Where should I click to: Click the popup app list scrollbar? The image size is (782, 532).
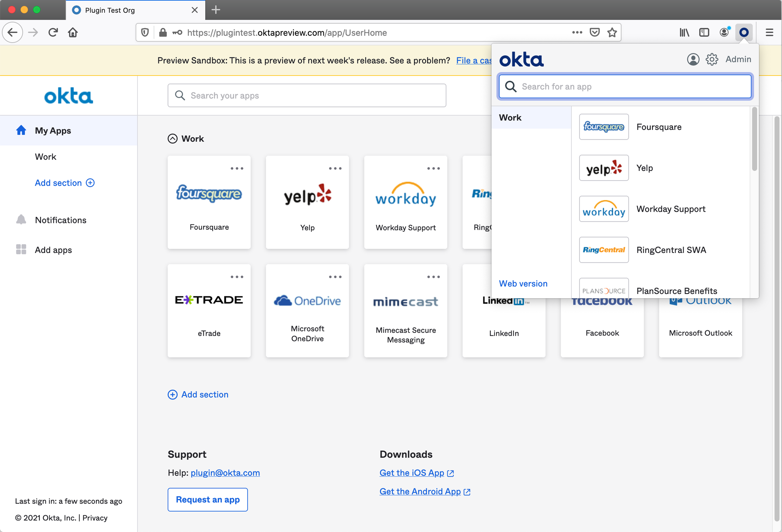[754, 139]
